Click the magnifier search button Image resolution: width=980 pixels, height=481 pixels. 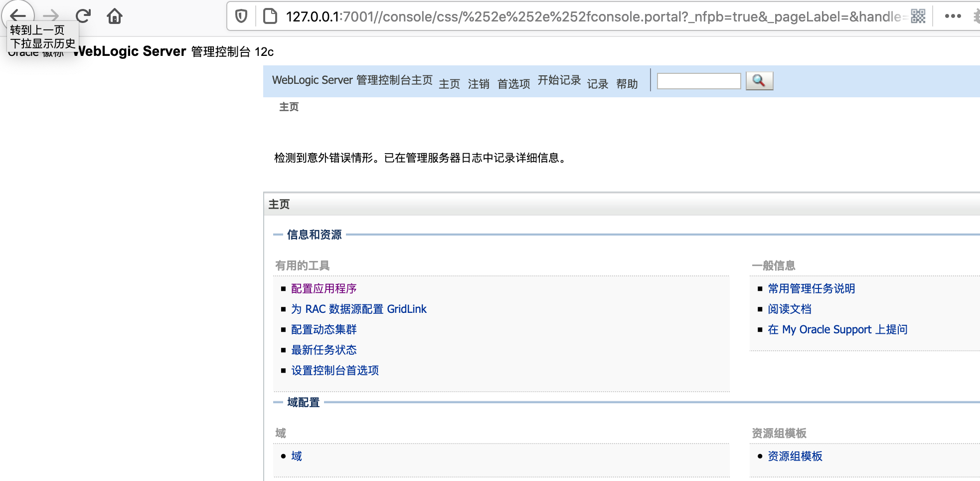(759, 81)
